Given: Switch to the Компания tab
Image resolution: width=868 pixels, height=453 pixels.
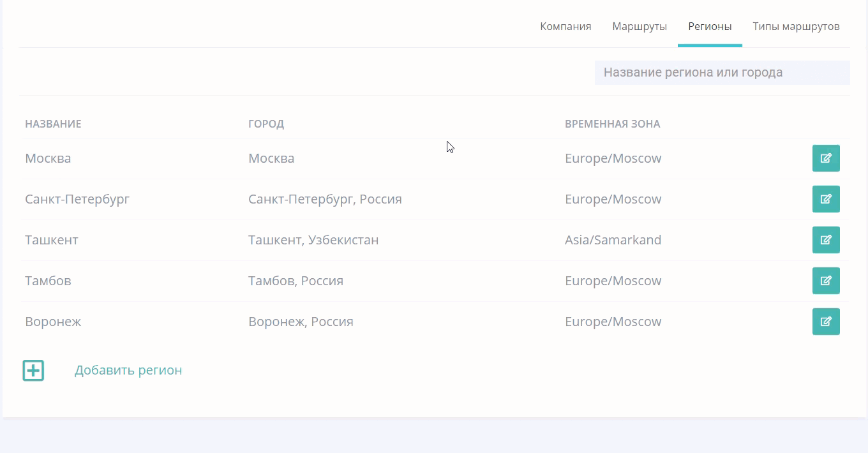Looking at the screenshot, I should point(565,26).
